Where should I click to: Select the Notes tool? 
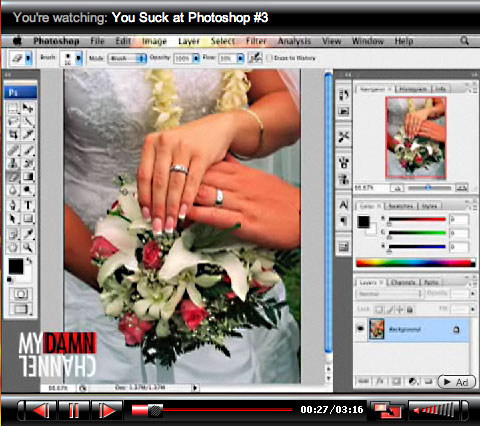pos(13,234)
